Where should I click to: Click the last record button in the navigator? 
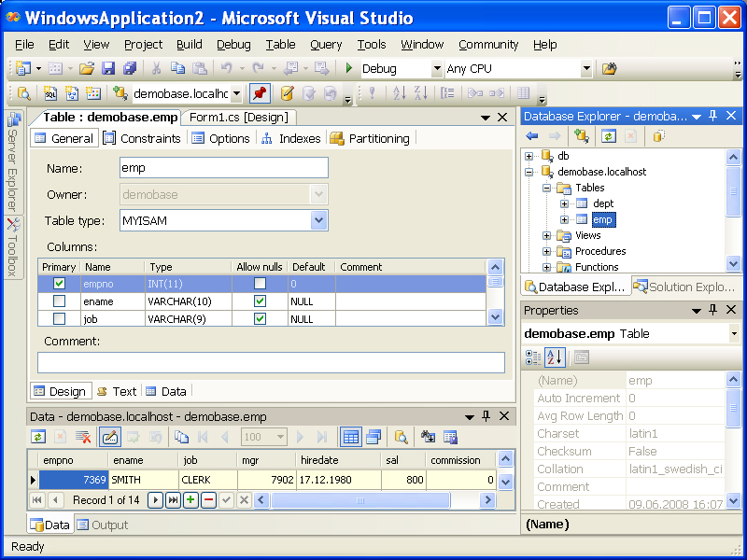pyautogui.click(x=173, y=500)
